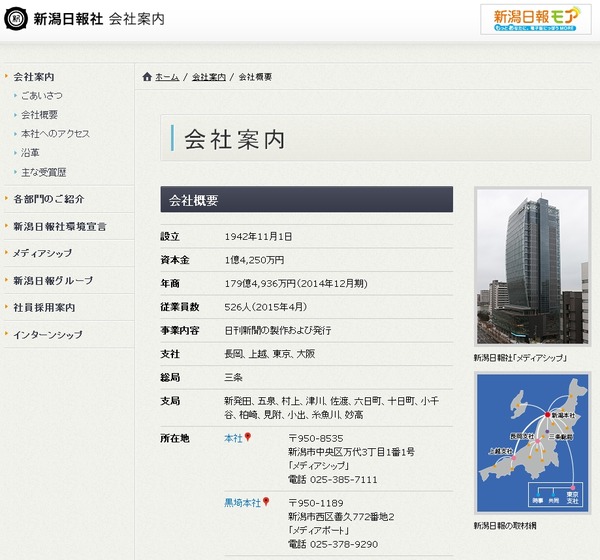This screenshot has height=560, width=600.
Task: Click the home icon in the breadcrumb
Action: tap(147, 77)
